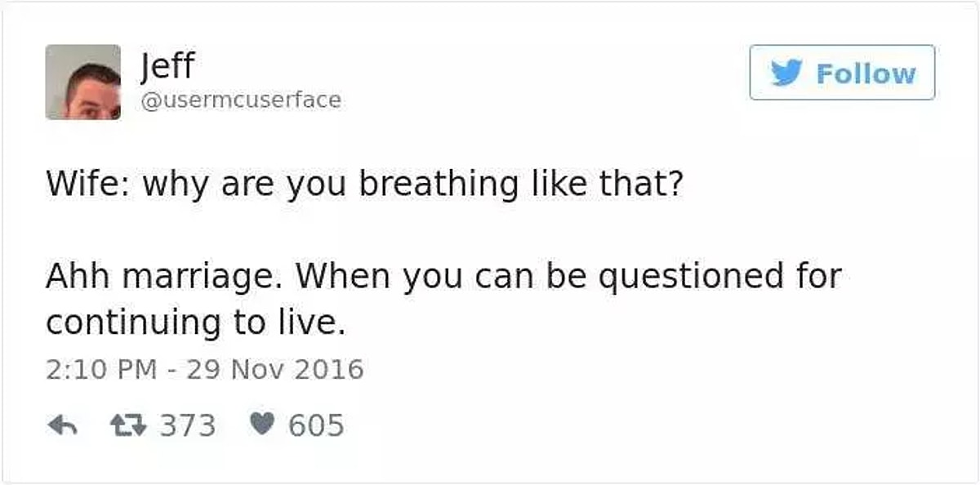Screen dimensions: 980x485
Task: Retweet Jeff's tweet using the retweet icon
Action: (x=126, y=425)
